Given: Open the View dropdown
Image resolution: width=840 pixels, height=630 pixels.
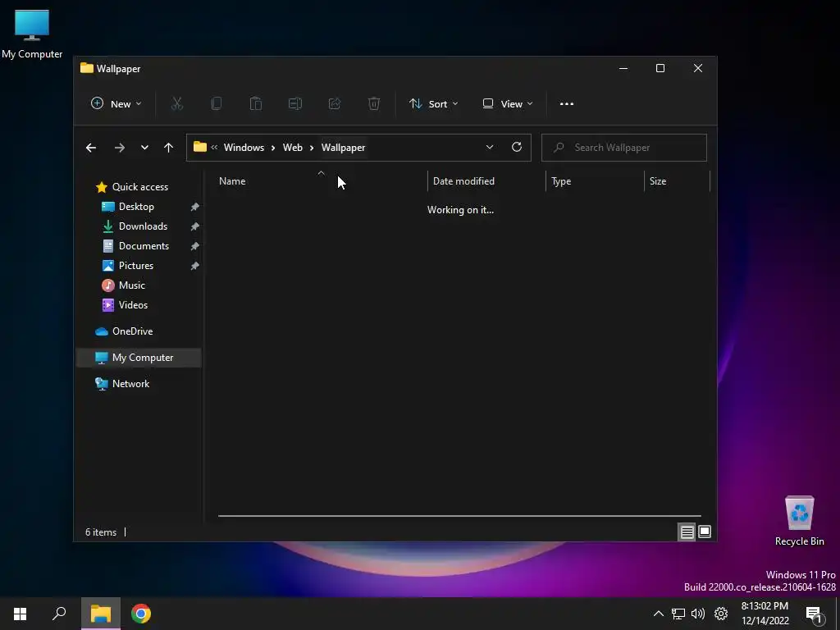Looking at the screenshot, I should (x=507, y=104).
